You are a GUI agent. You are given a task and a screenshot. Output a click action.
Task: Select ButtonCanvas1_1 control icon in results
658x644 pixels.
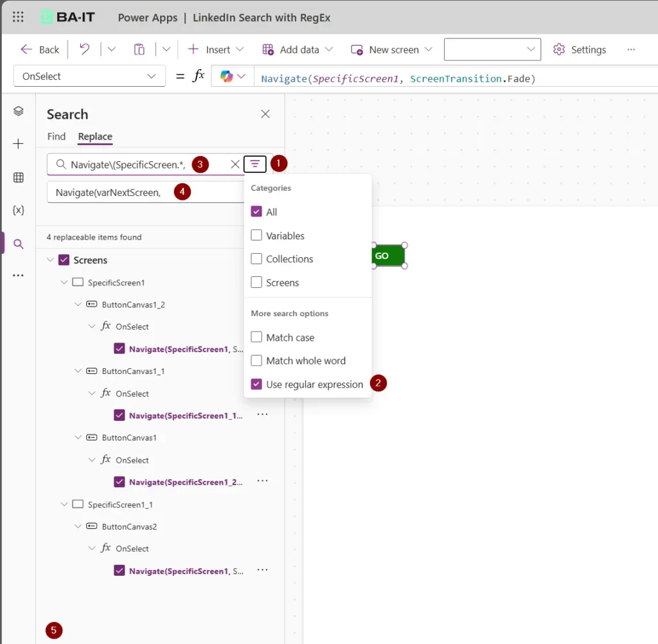pos(91,371)
